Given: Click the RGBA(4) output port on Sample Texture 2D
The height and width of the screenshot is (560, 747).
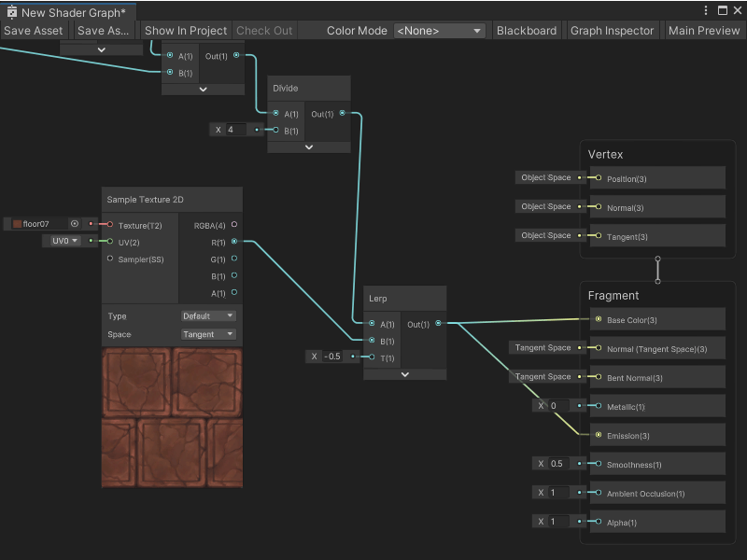Looking at the screenshot, I should point(234,224).
